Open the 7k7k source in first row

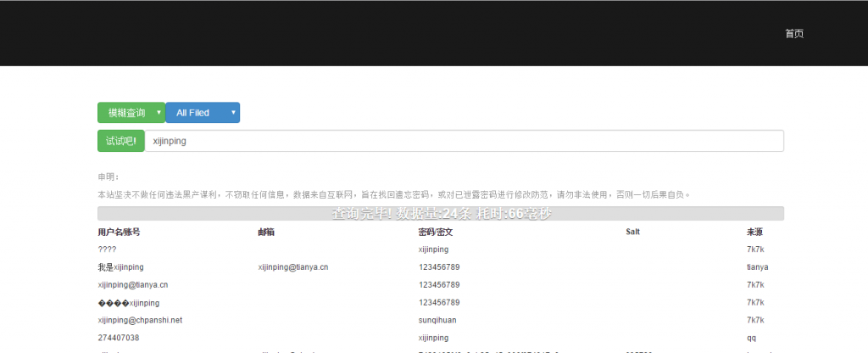tap(755, 249)
